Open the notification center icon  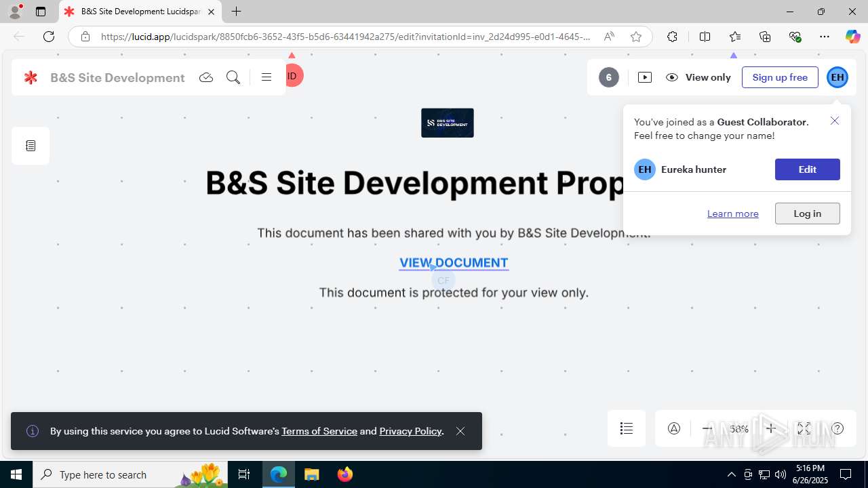(x=846, y=474)
